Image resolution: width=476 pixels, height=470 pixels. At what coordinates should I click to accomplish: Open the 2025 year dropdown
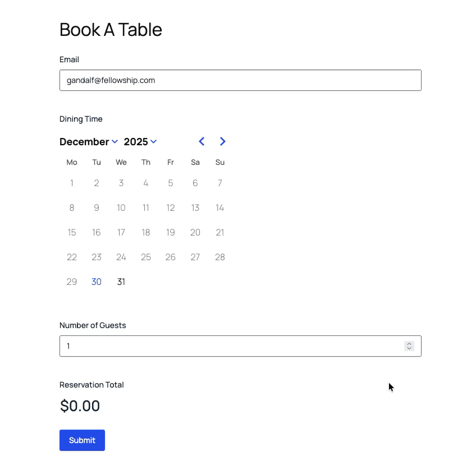coord(140,142)
